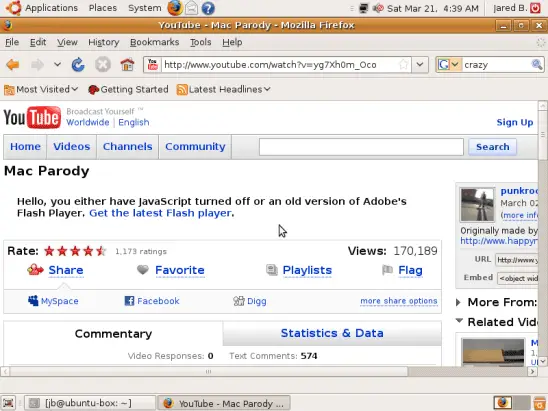Image resolution: width=548 pixels, height=411 pixels.
Task: Click the Facebook icon
Action: point(129,301)
